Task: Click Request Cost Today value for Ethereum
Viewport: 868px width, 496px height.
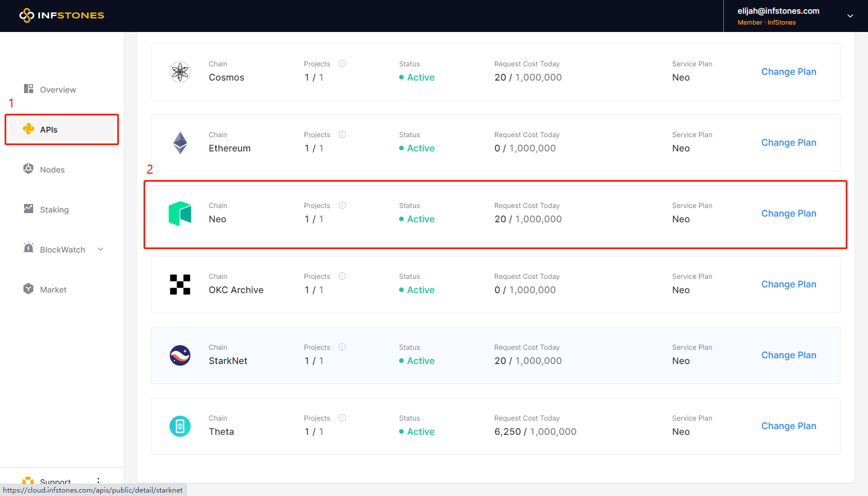Action: click(x=525, y=148)
